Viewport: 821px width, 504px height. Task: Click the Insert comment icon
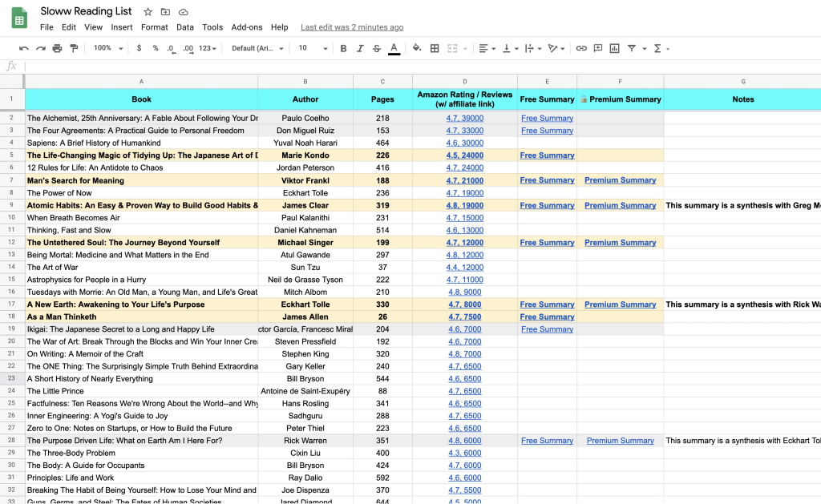(598, 48)
